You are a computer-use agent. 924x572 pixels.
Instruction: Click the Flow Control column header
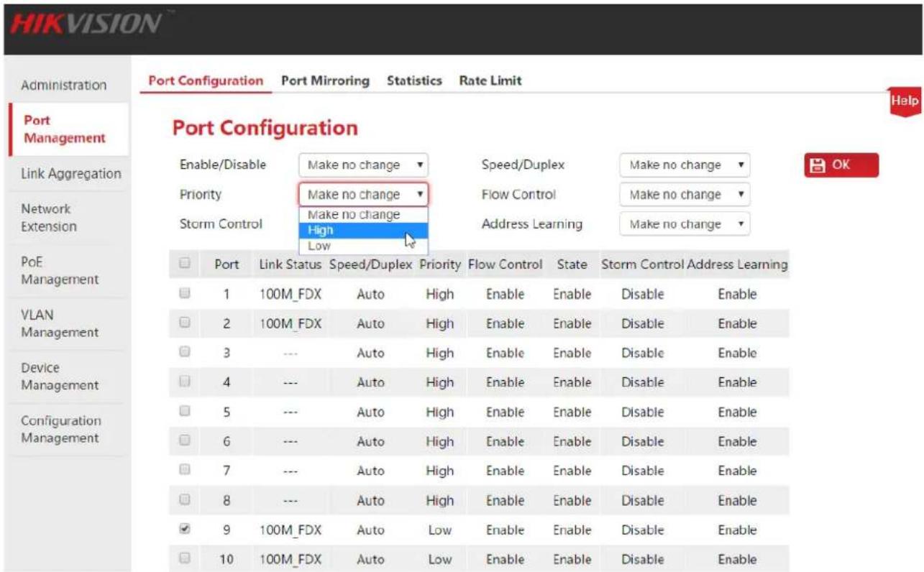[x=505, y=264]
